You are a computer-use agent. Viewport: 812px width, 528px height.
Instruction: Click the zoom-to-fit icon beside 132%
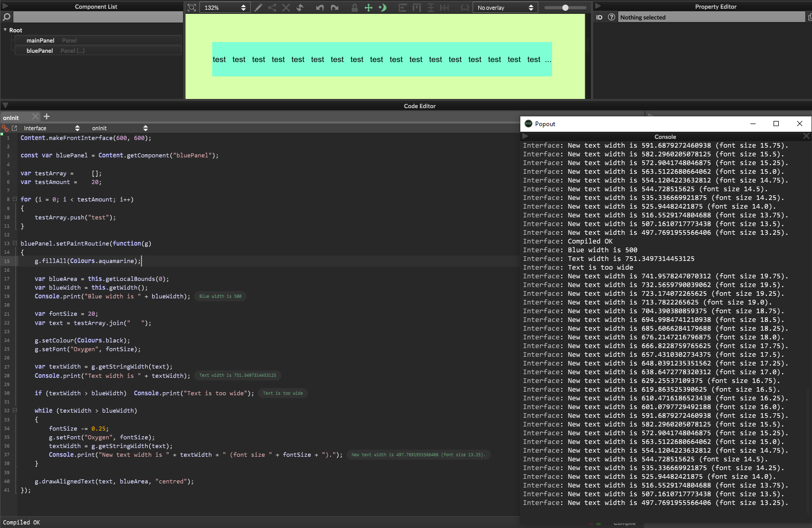pos(192,8)
